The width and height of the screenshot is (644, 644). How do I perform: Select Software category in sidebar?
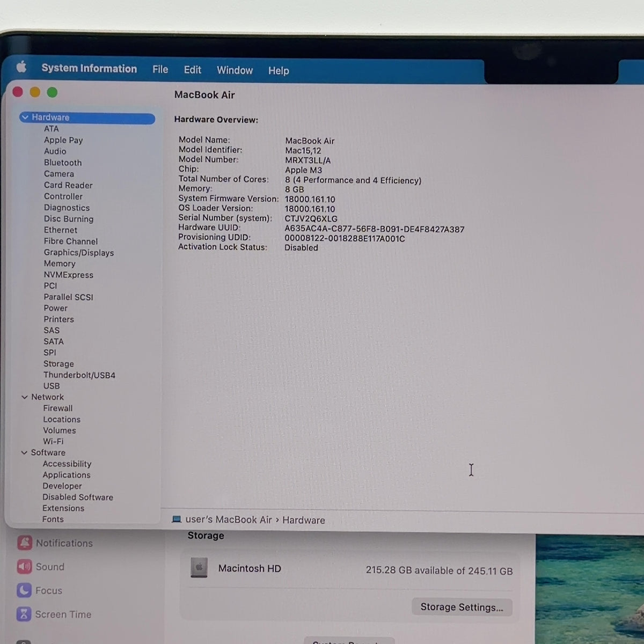pos(48,452)
